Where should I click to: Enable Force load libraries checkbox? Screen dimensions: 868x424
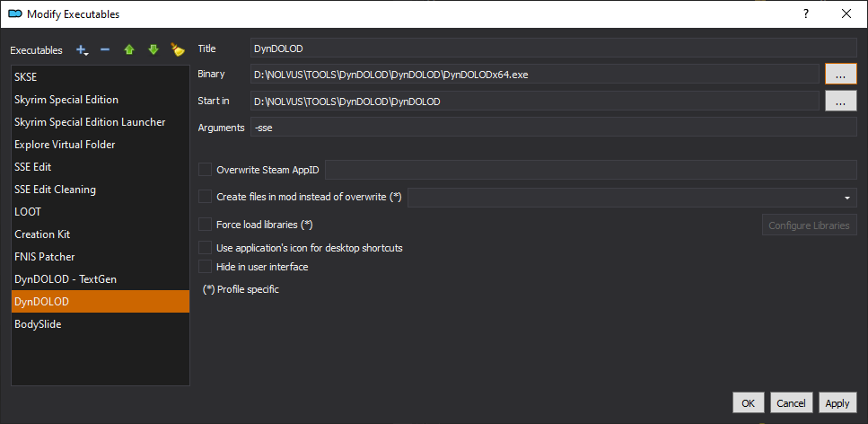206,225
